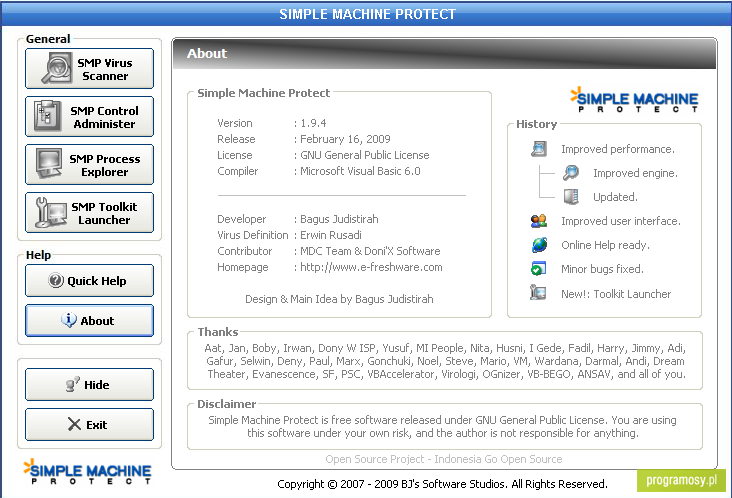This screenshot has height=498, width=732.
Task: Click the Simple Machine Protect logo top right
Action: [x=634, y=99]
